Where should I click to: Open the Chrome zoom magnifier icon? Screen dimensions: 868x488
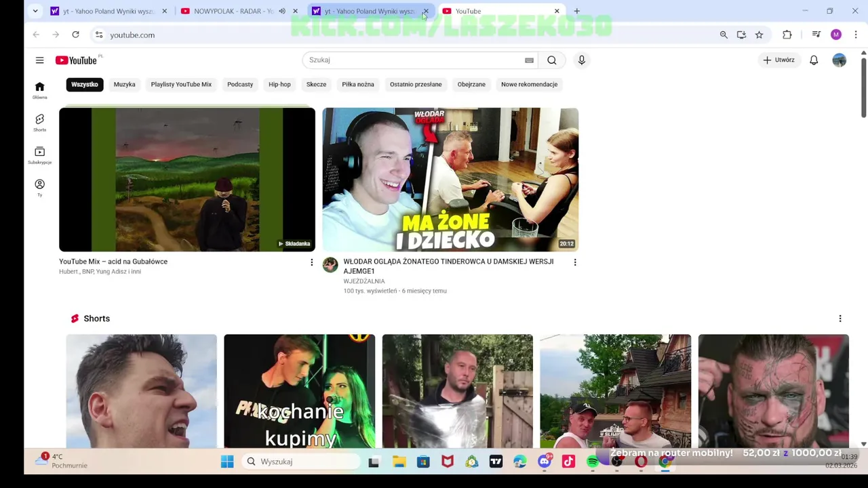[724, 35]
